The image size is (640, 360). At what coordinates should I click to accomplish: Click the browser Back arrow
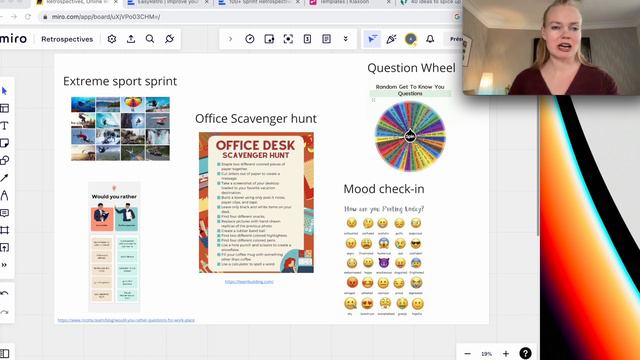[1, 17]
